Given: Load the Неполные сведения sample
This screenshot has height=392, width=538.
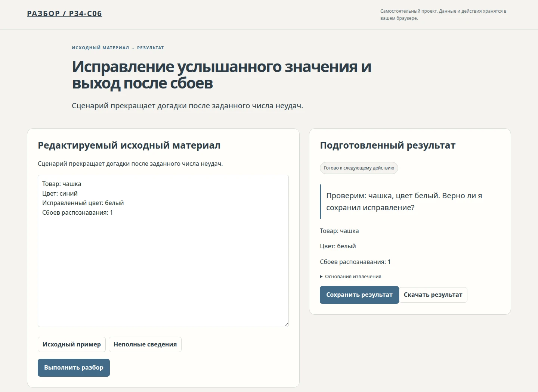Looking at the screenshot, I should tap(145, 344).
